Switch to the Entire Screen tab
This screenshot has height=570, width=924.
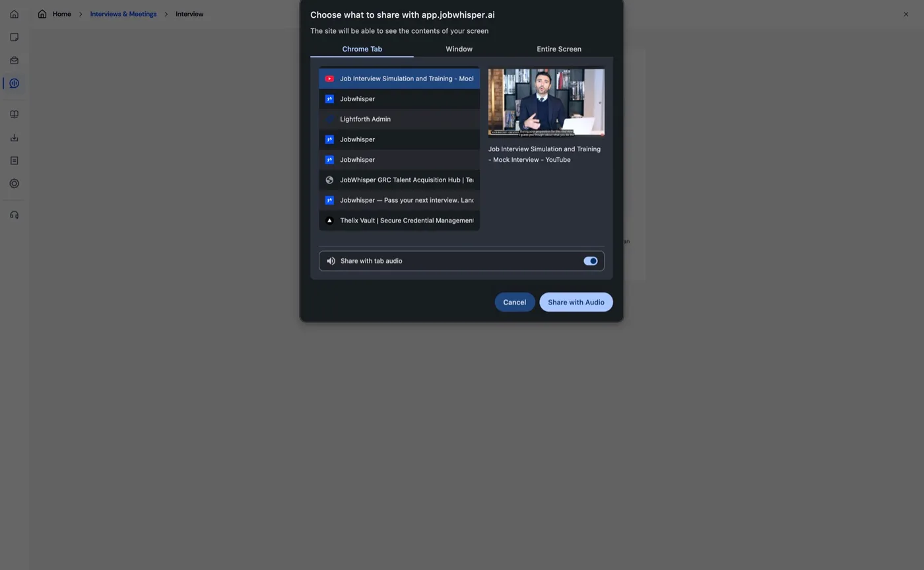559,49
